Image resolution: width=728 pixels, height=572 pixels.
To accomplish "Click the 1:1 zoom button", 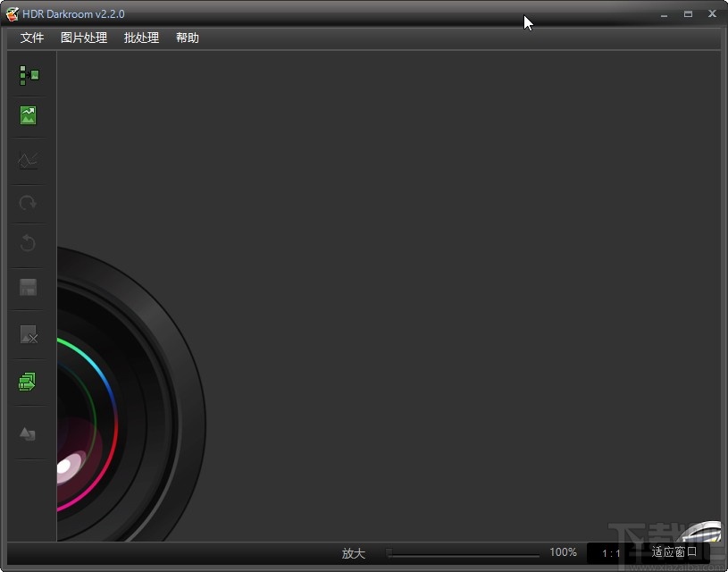I will [x=610, y=552].
